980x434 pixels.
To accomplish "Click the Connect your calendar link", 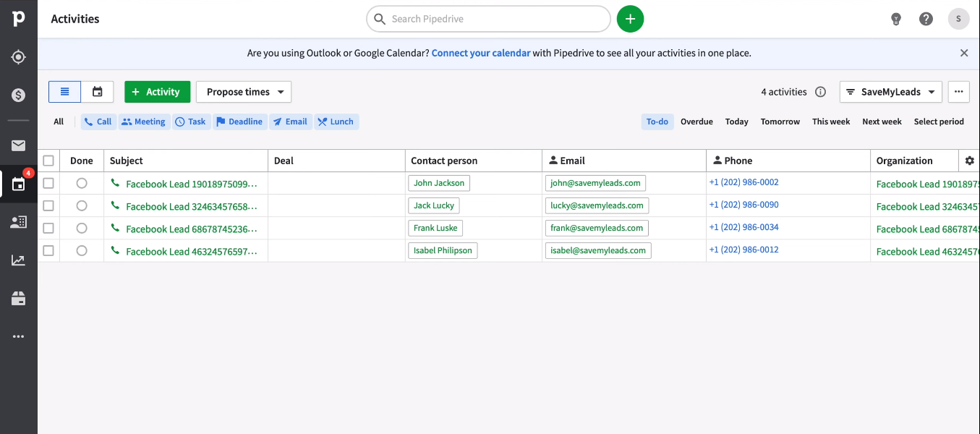I will (x=481, y=53).
